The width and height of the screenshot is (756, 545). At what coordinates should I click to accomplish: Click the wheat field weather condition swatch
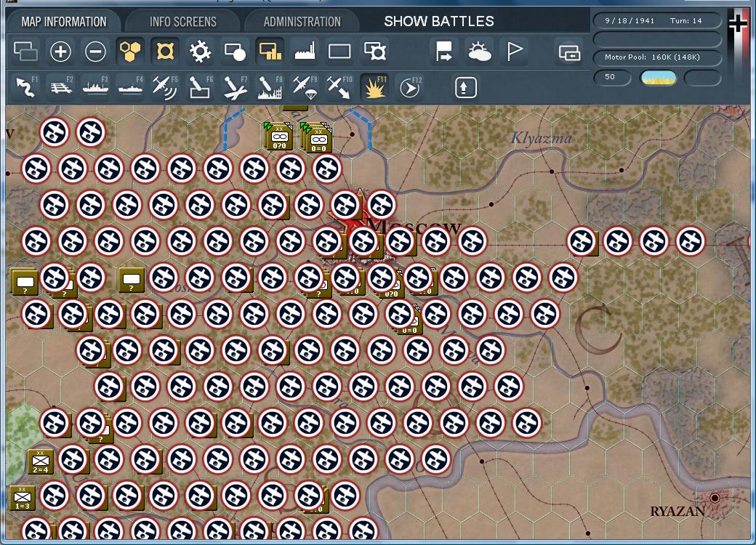click(x=658, y=76)
